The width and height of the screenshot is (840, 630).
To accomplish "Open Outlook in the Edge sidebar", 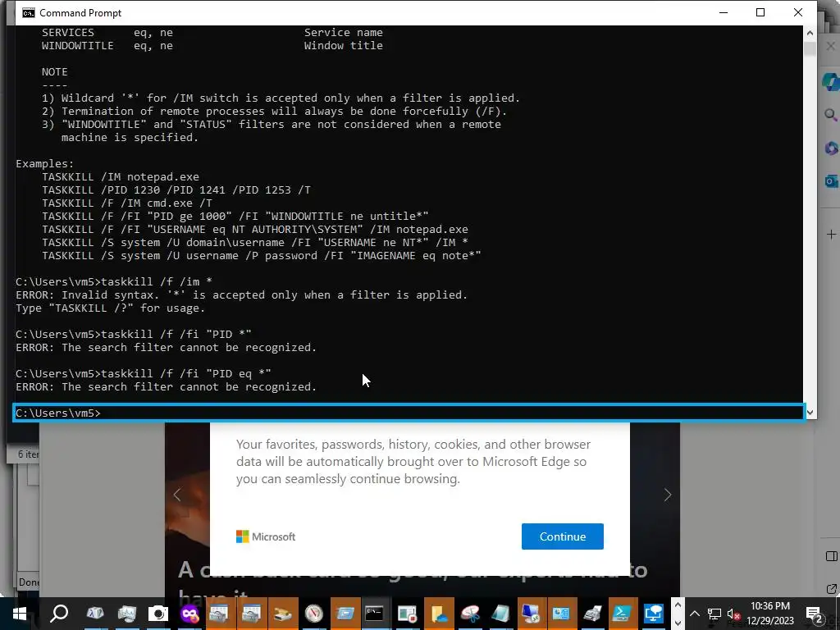I will click(831, 181).
